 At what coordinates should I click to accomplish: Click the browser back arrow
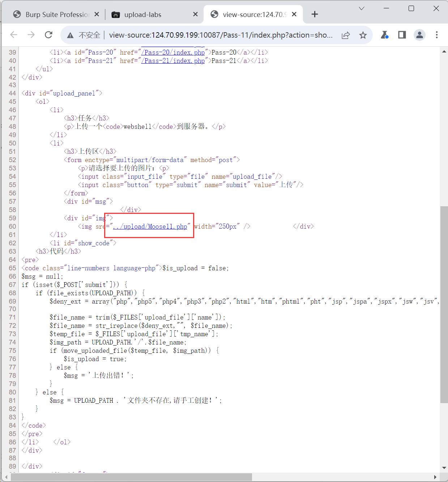click(14, 35)
